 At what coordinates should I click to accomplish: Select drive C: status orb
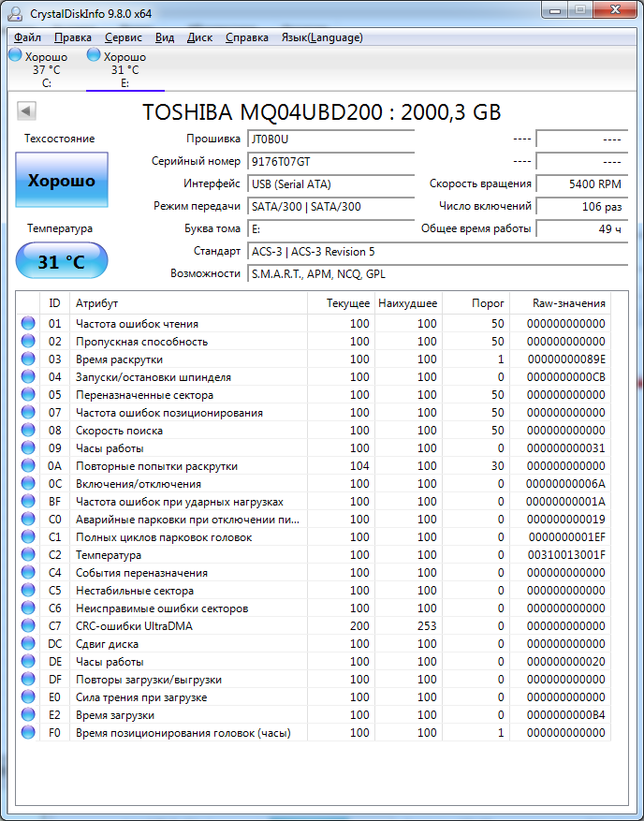click(x=16, y=54)
